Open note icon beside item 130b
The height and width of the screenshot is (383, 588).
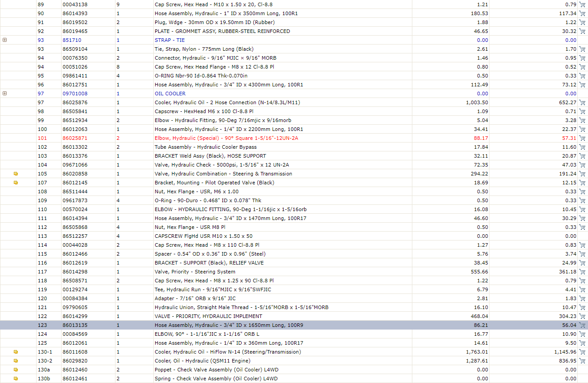click(16, 379)
